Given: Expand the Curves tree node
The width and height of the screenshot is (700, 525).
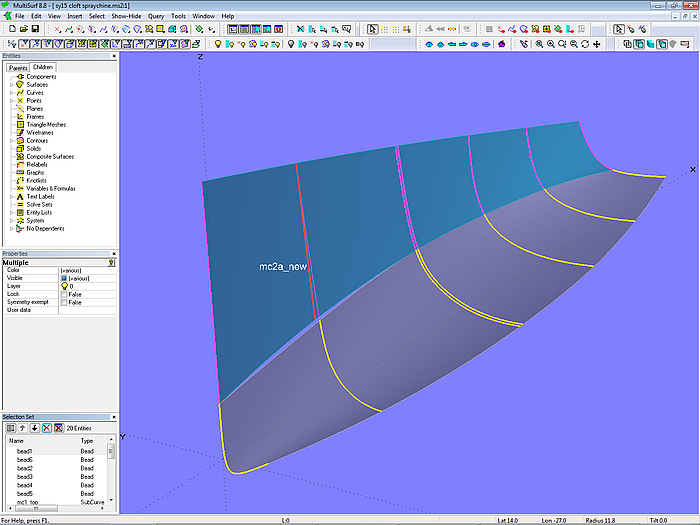Looking at the screenshot, I should (x=11, y=93).
